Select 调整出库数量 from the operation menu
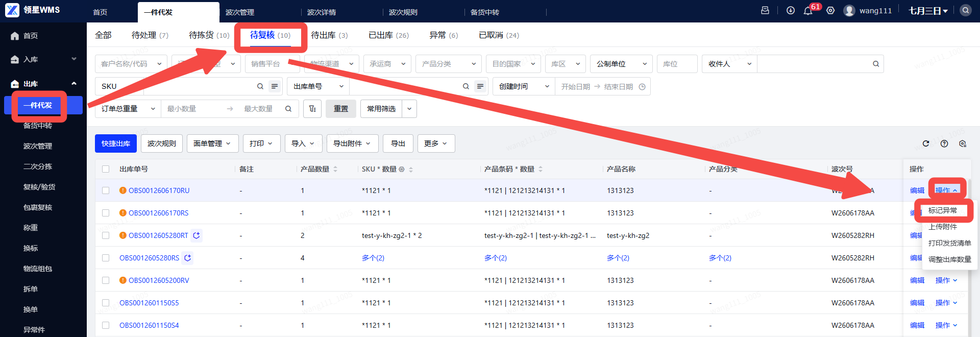 [949, 259]
